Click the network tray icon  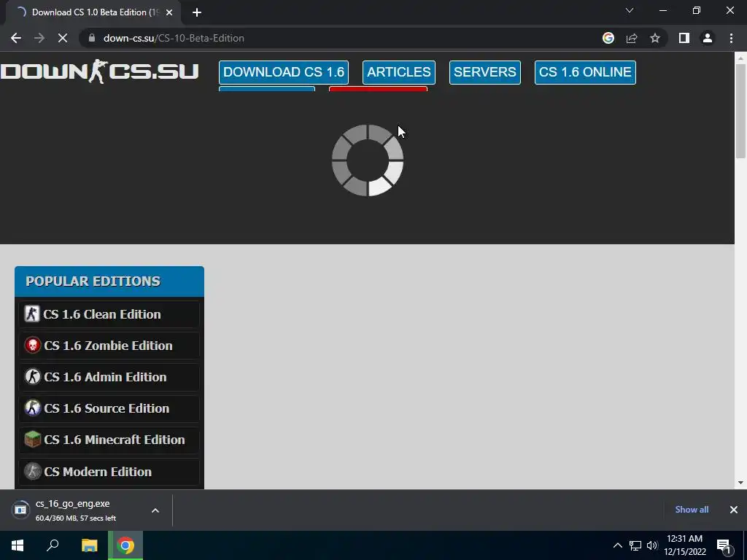pos(635,545)
